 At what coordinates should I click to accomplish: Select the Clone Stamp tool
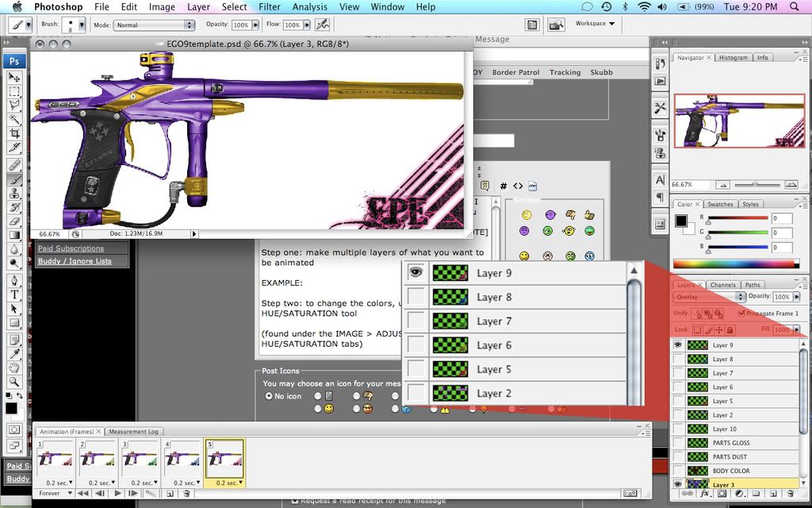point(14,194)
